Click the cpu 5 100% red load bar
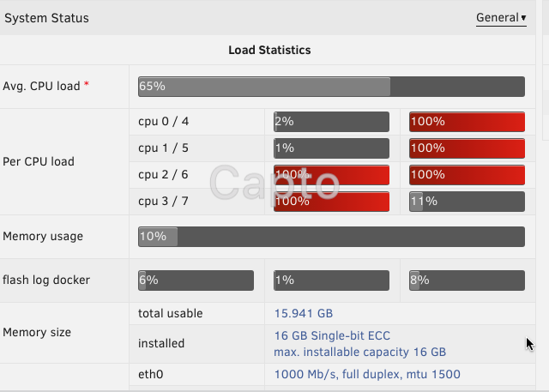Screen dimensions: 549x392 tap(467, 148)
